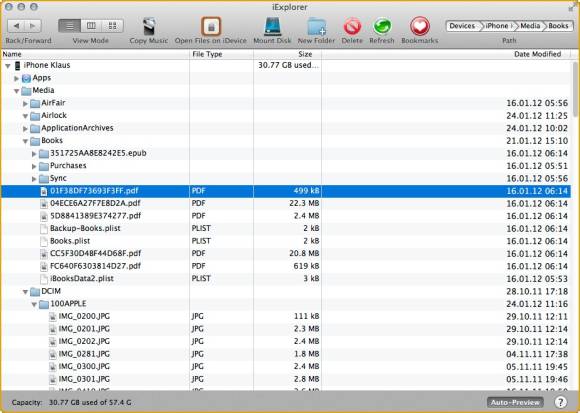Expand the Apps folder

(17, 78)
